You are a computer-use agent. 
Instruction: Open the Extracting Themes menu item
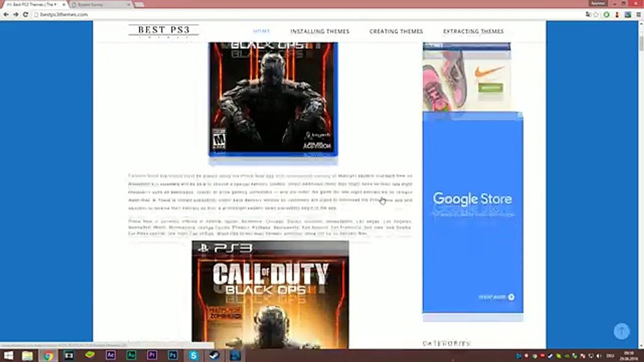(x=473, y=31)
